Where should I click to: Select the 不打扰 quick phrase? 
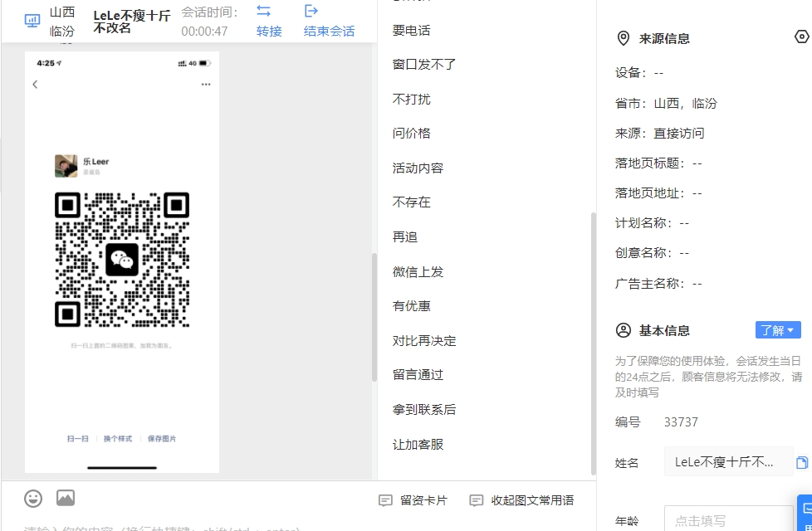[x=411, y=99]
